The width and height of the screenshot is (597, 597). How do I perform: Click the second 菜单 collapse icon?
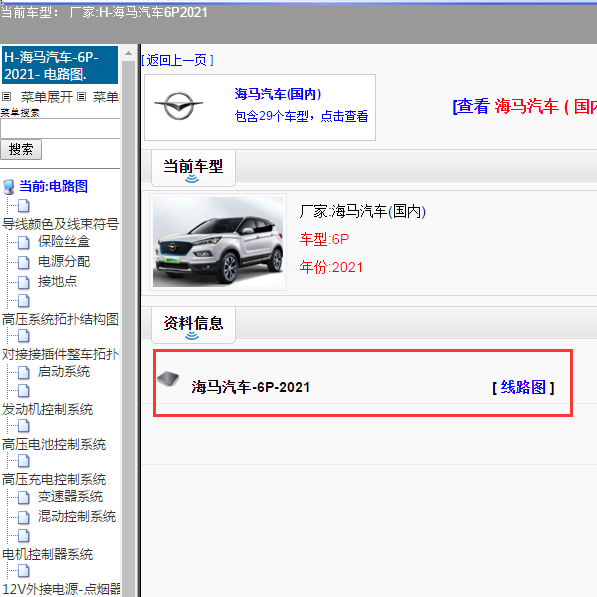coord(81,97)
